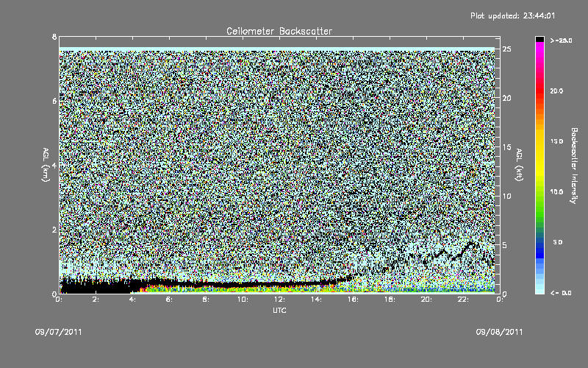Pick the black swatch atop the colorbar

[x=539, y=39]
